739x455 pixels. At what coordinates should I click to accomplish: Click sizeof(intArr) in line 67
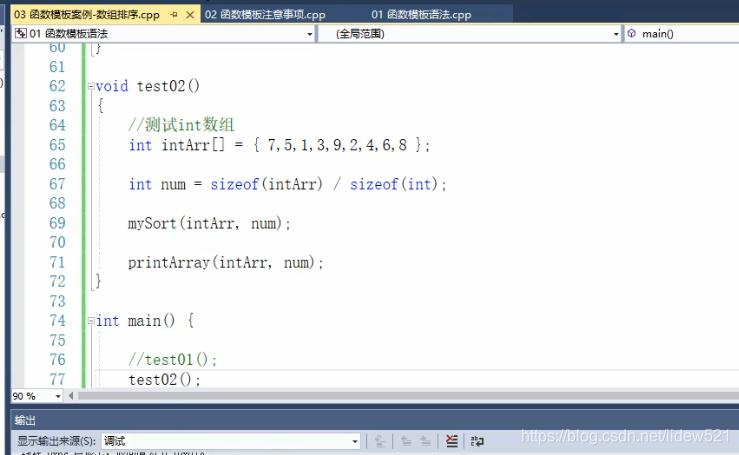(267, 184)
